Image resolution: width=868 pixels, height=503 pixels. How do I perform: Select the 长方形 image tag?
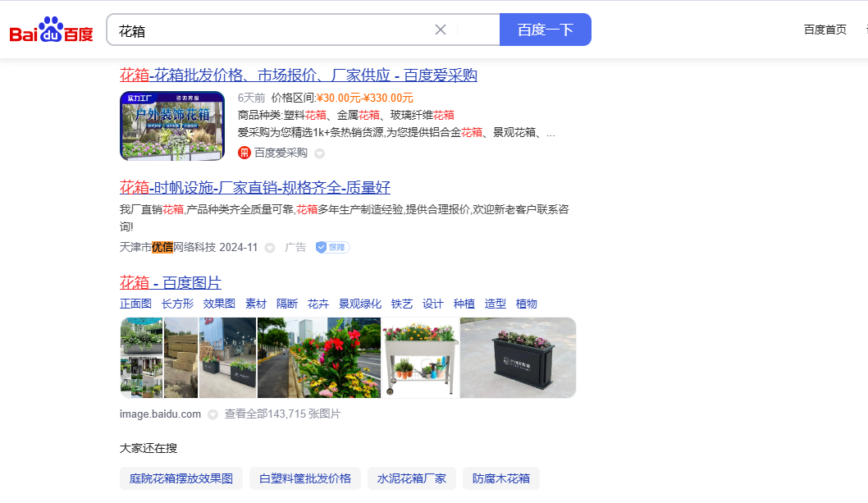177,304
